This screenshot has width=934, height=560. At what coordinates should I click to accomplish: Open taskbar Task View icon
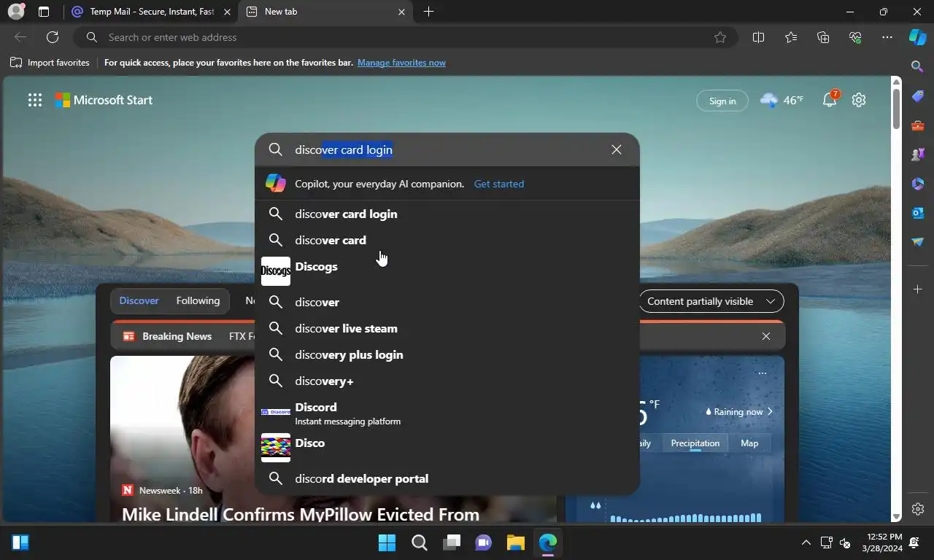point(452,542)
